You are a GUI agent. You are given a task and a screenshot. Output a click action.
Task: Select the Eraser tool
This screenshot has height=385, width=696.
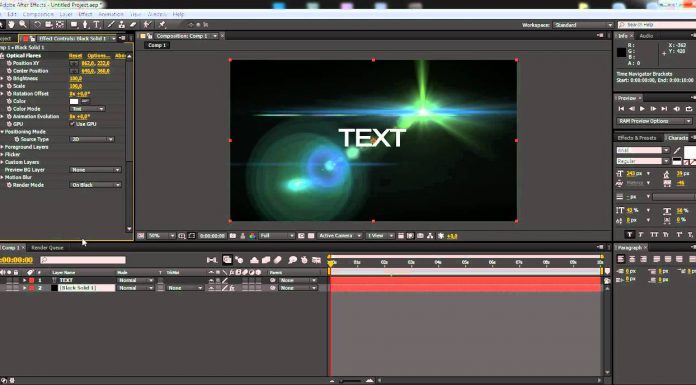coord(132,24)
